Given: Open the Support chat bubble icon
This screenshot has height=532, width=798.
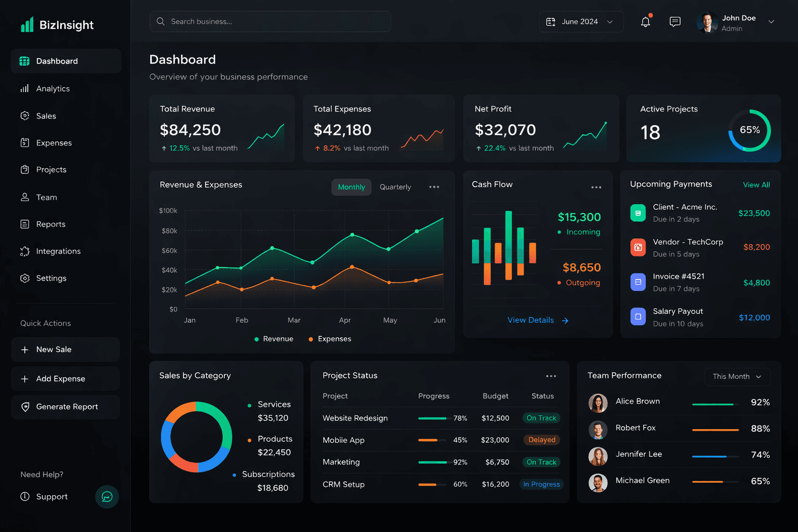Looking at the screenshot, I should coord(107,497).
